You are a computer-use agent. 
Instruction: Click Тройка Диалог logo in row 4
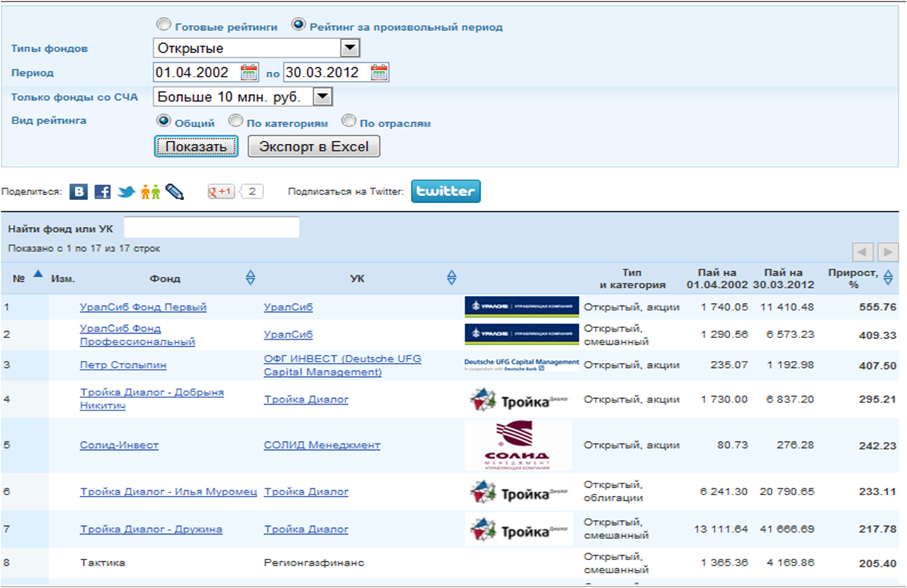[520, 400]
